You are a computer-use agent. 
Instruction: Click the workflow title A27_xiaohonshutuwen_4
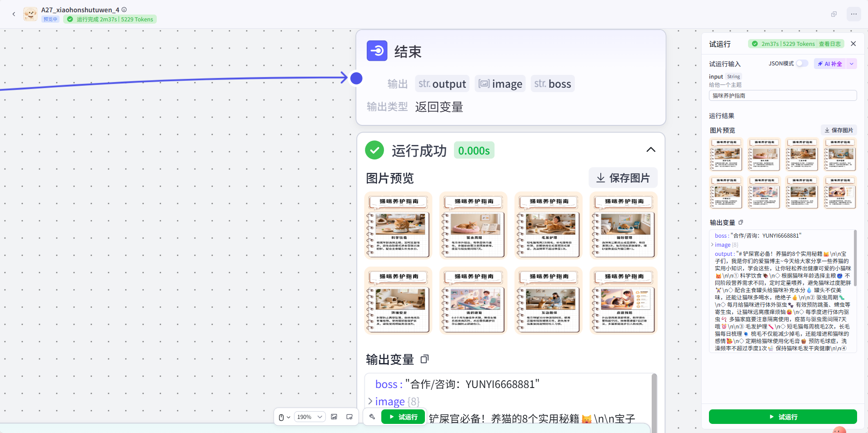(x=80, y=10)
